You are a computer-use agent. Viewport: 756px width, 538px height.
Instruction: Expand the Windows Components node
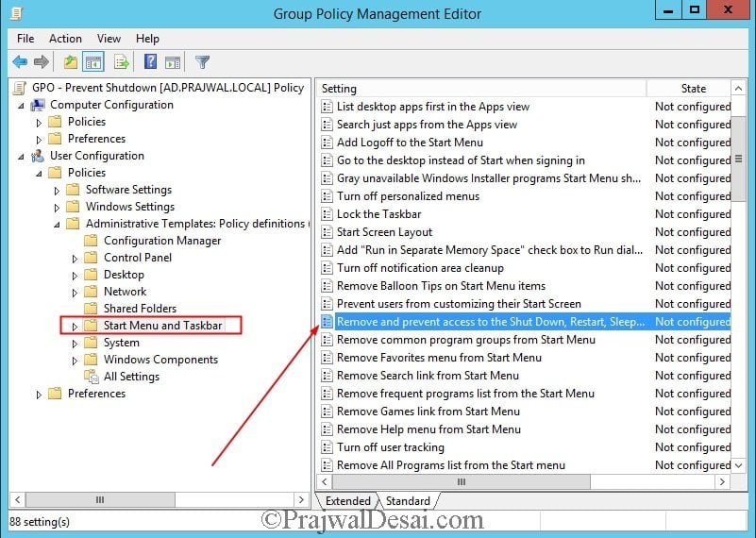[x=75, y=361]
